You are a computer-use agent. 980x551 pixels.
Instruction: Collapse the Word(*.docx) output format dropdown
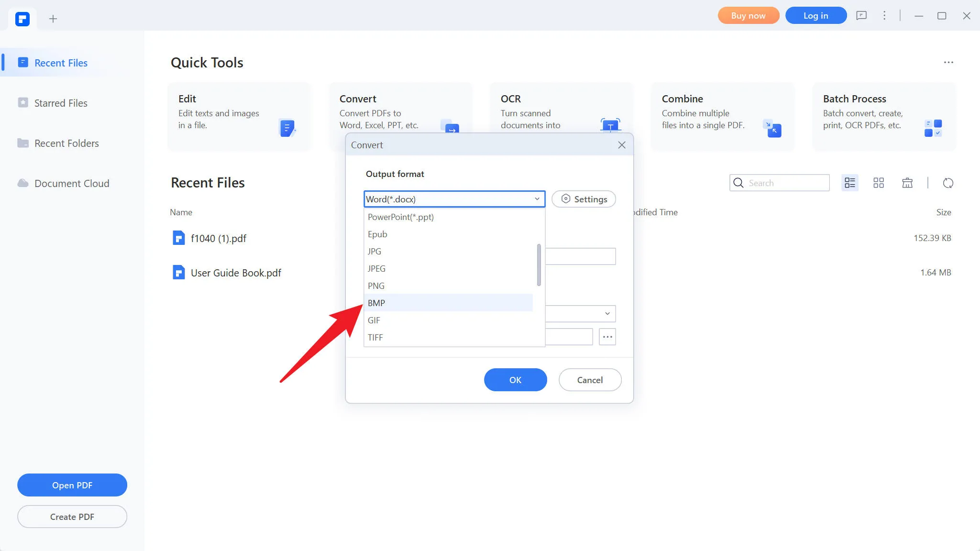pos(537,199)
